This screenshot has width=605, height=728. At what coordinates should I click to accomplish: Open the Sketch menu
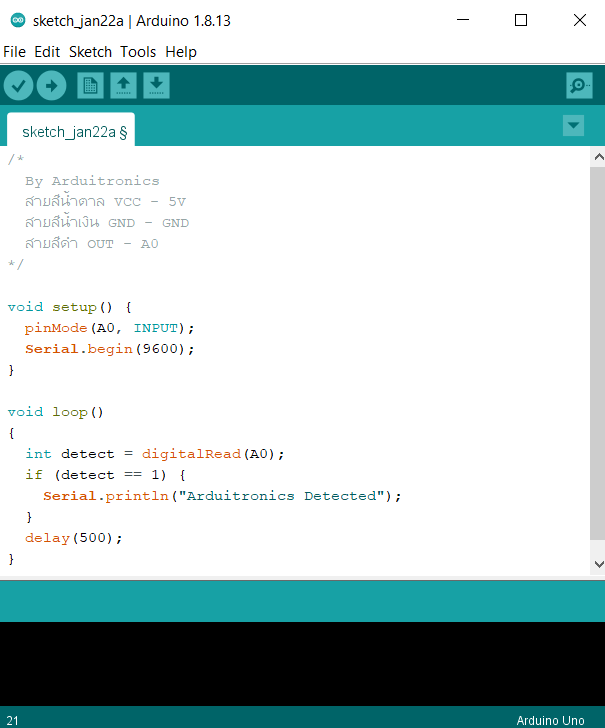click(90, 52)
